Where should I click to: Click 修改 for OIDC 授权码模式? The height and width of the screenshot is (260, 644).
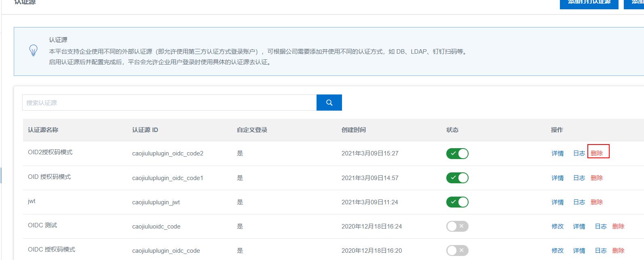[x=557, y=251]
